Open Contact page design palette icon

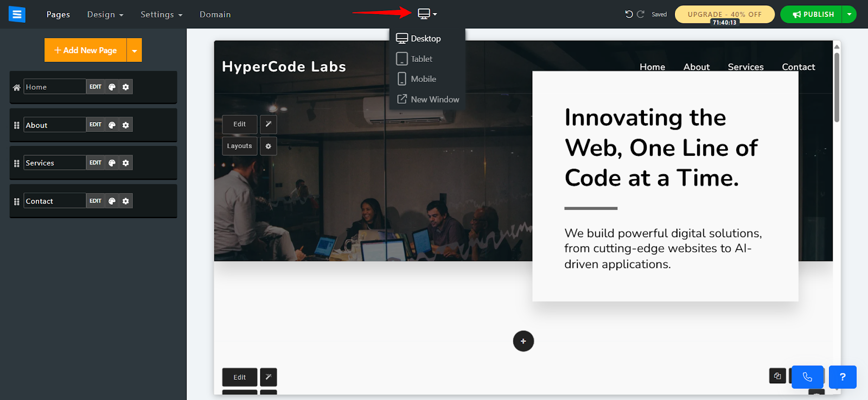point(112,201)
